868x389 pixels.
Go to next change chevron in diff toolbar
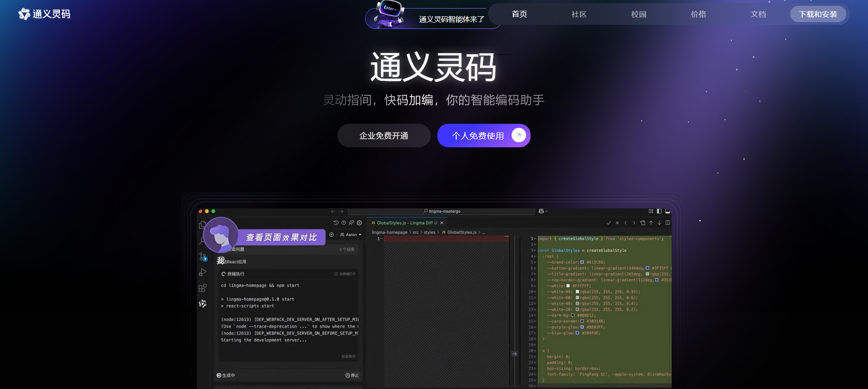coord(634,223)
